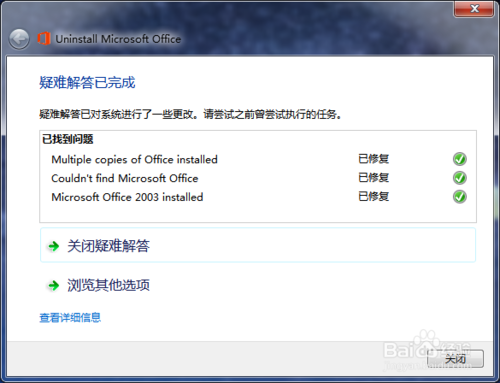500x383 pixels.
Task: Click the back arrow button
Action: [x=19, y=39]
